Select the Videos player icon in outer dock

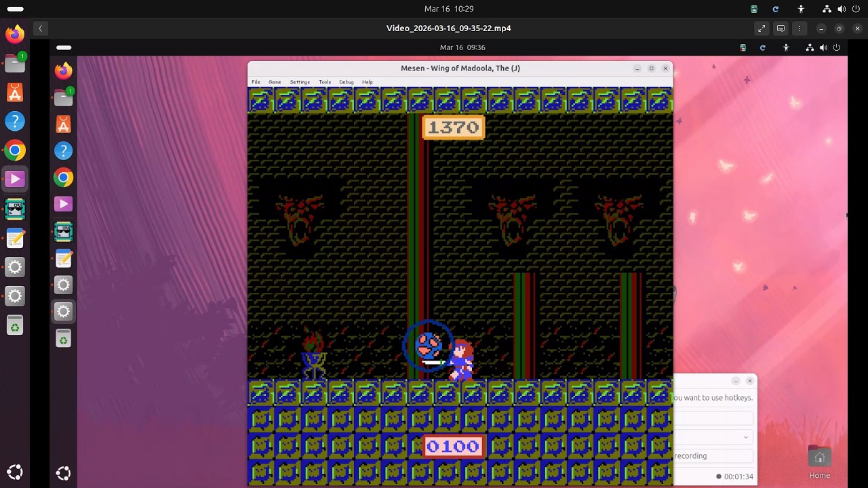pyautogui.click(x=15, y=180)
